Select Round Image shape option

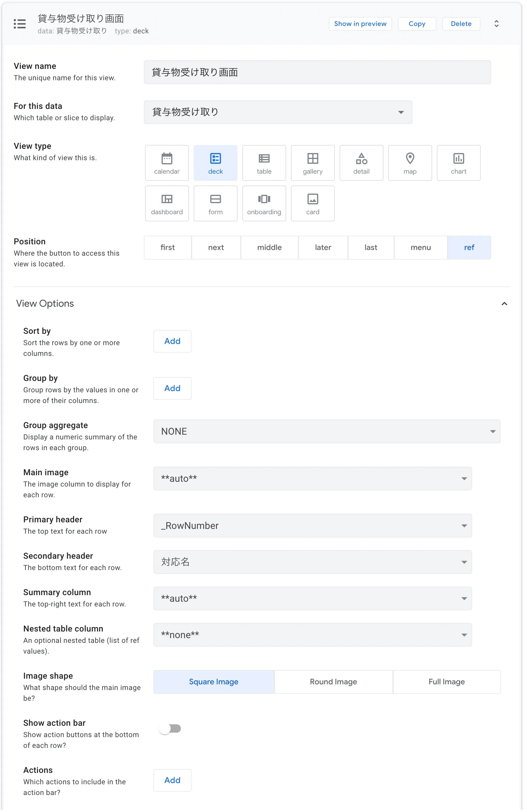pos(333,682)
